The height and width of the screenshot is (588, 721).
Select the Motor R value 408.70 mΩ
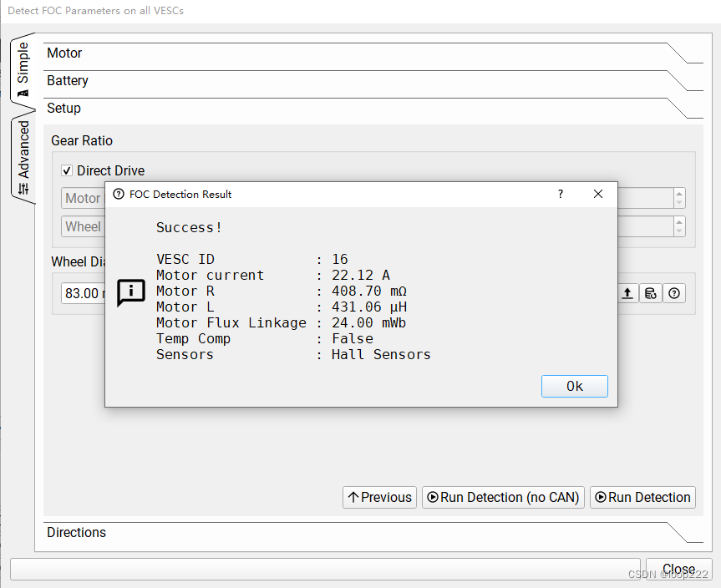point(369,291)
